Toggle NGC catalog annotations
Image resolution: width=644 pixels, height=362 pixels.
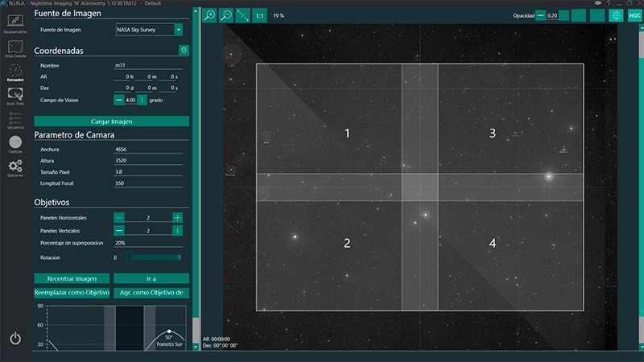tap(634, 15)
